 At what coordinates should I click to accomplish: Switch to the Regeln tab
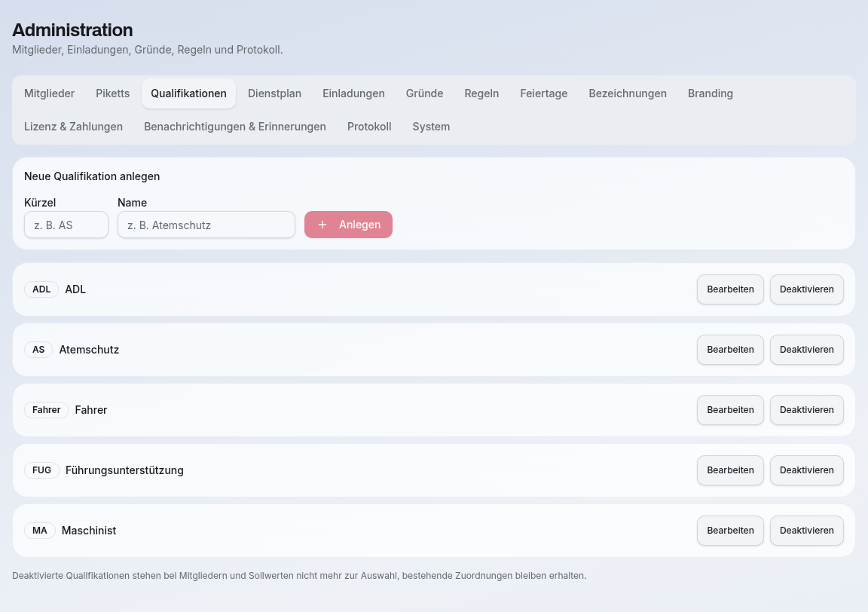click(x=481, y=93)
